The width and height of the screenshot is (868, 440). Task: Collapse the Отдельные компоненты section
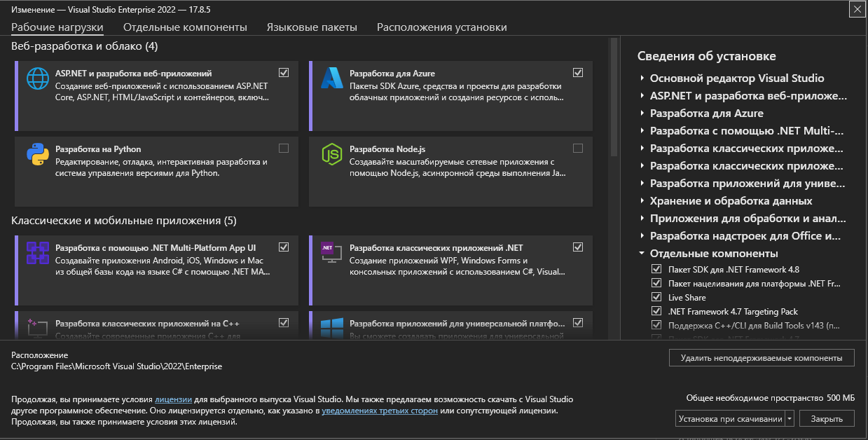(642, 254)
